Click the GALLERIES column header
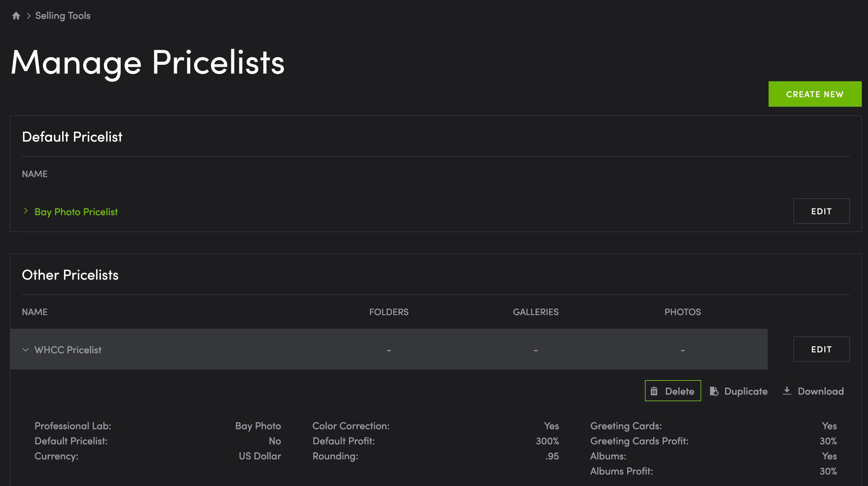The height and width of the screenshot is (486, 868). click(x=535, y=312)
